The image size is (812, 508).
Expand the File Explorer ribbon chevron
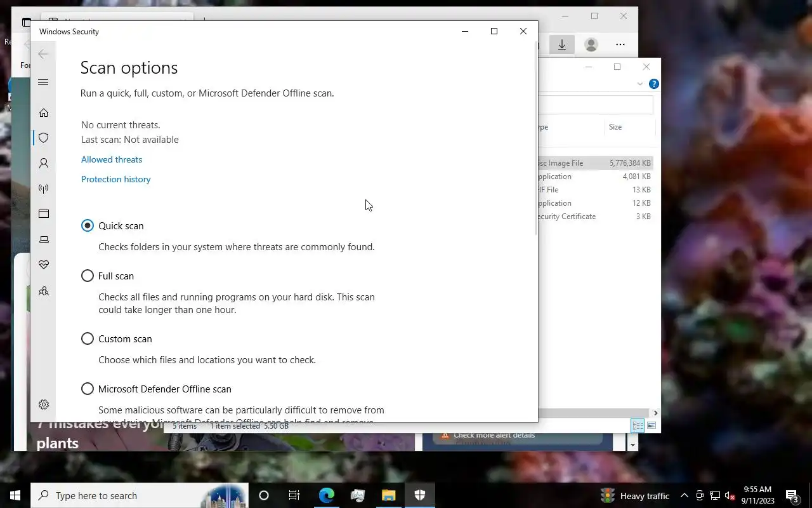(x=640, y=84)
